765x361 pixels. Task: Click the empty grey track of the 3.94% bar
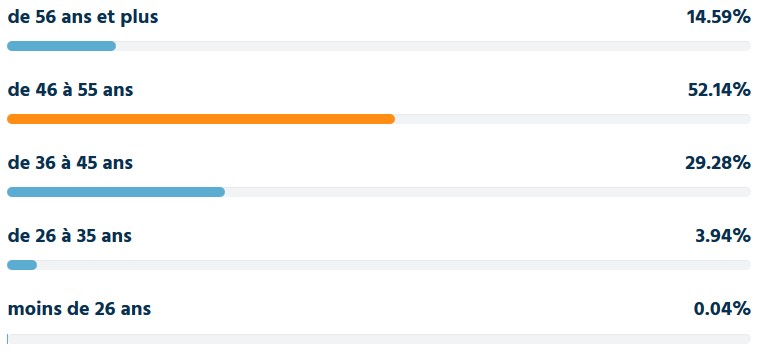point(394,265)
